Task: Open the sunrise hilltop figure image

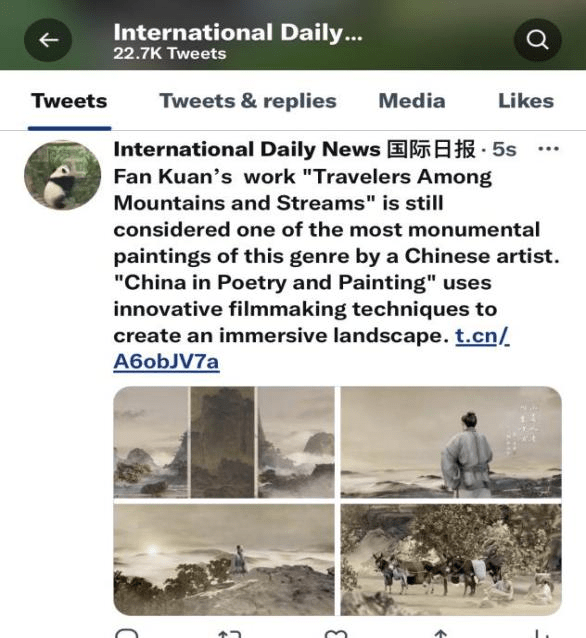Action: pos(224,559)
